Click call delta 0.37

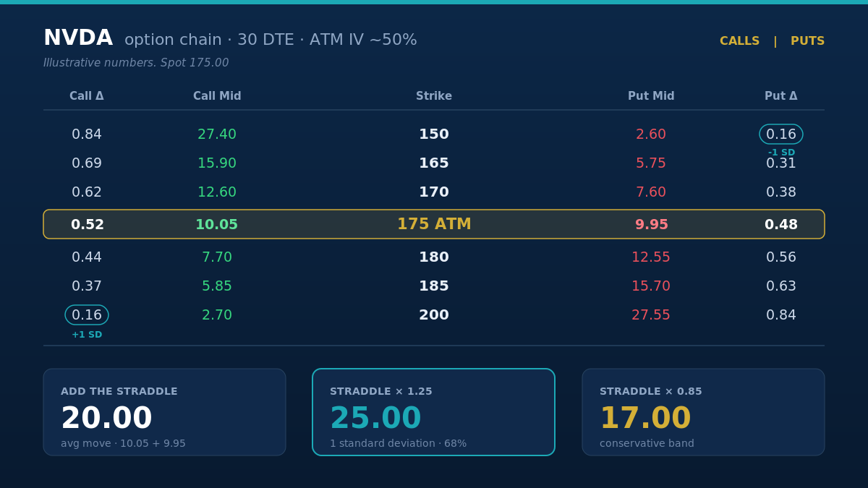tap(87, 286)
